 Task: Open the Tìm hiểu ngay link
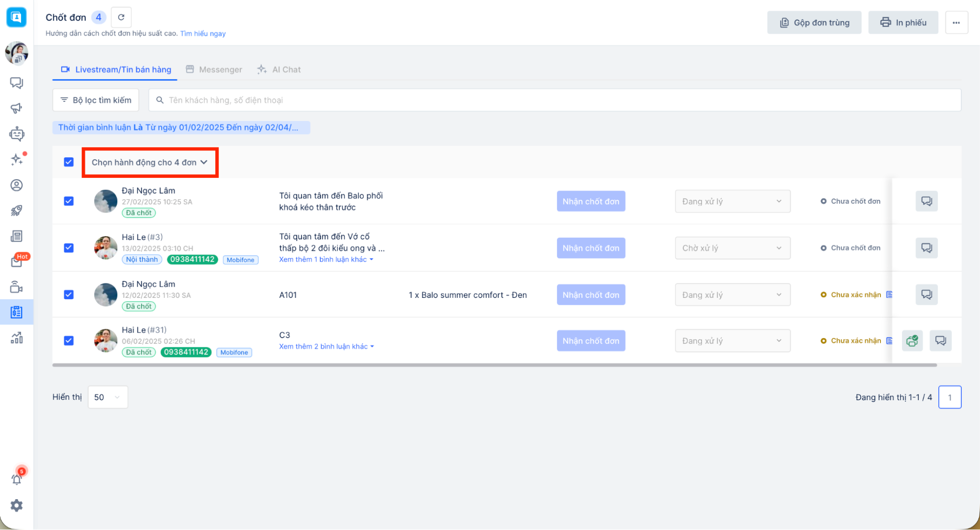[x=203, y=33]
